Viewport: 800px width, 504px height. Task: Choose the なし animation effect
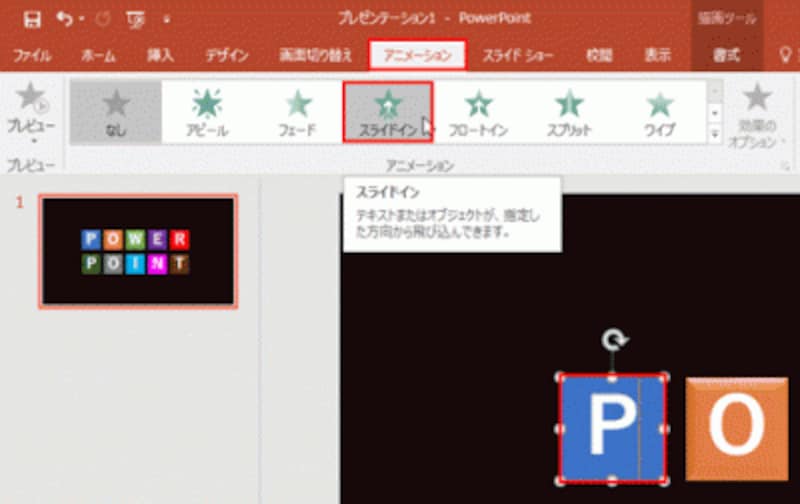[116, 112]
